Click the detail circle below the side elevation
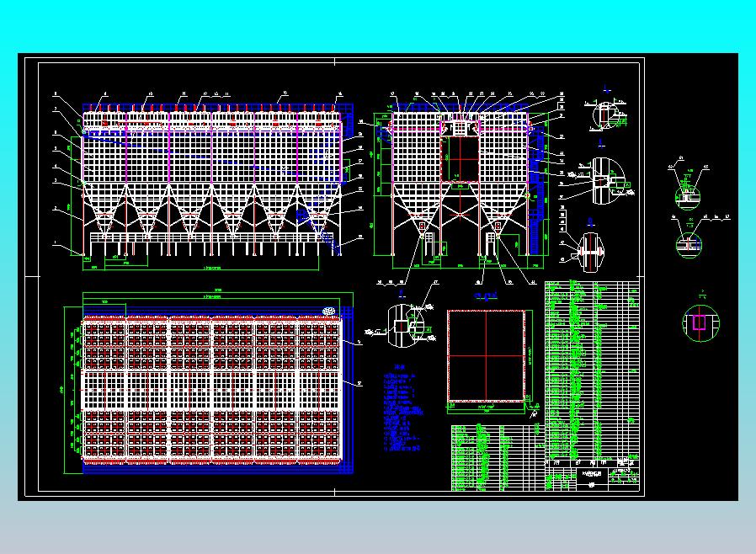This screenshot has width=756, height=554. point(404,326)
